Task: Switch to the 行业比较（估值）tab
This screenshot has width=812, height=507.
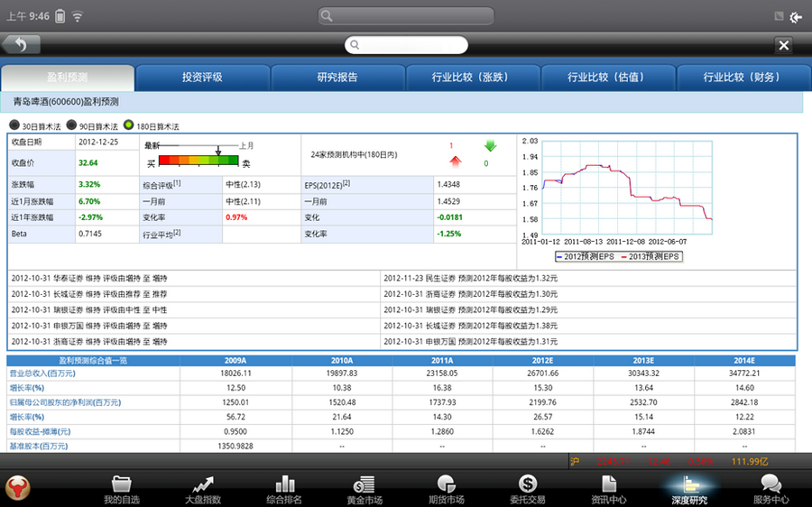Action: (608, 78)
